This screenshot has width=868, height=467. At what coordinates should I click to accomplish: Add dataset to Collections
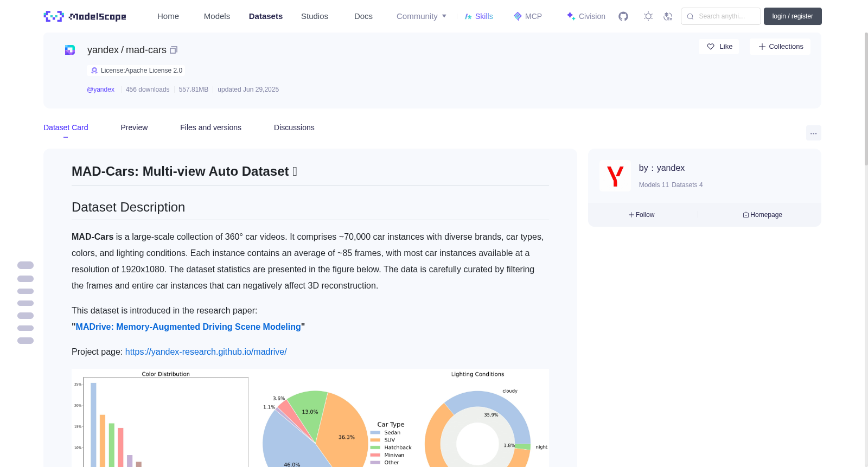780,47
